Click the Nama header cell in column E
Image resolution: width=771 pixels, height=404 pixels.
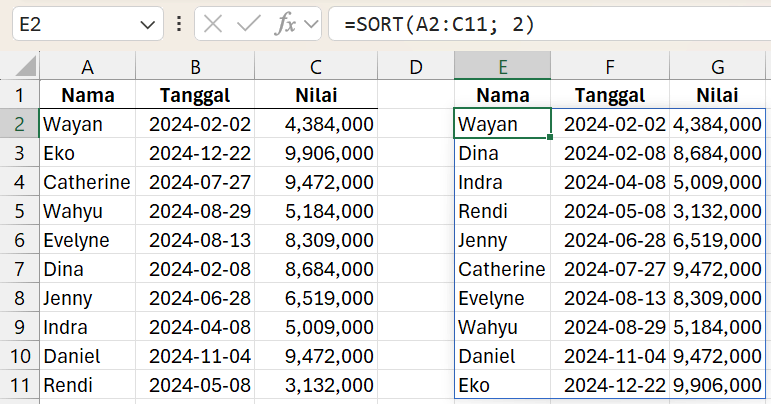[503, 95]
